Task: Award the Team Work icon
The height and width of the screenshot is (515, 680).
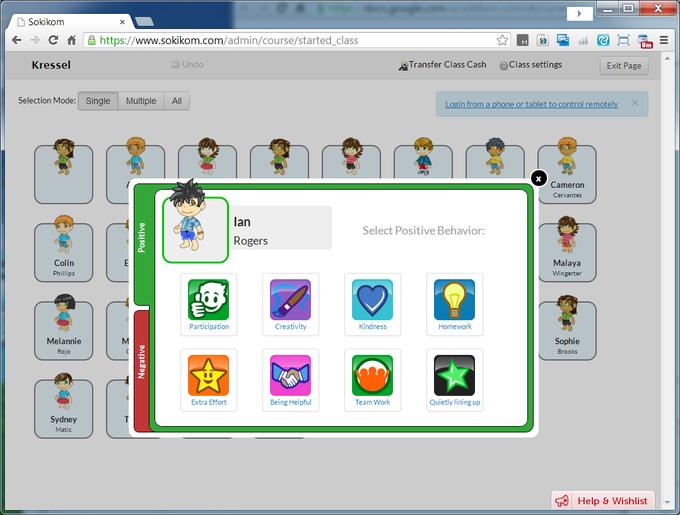Action: 373,380
